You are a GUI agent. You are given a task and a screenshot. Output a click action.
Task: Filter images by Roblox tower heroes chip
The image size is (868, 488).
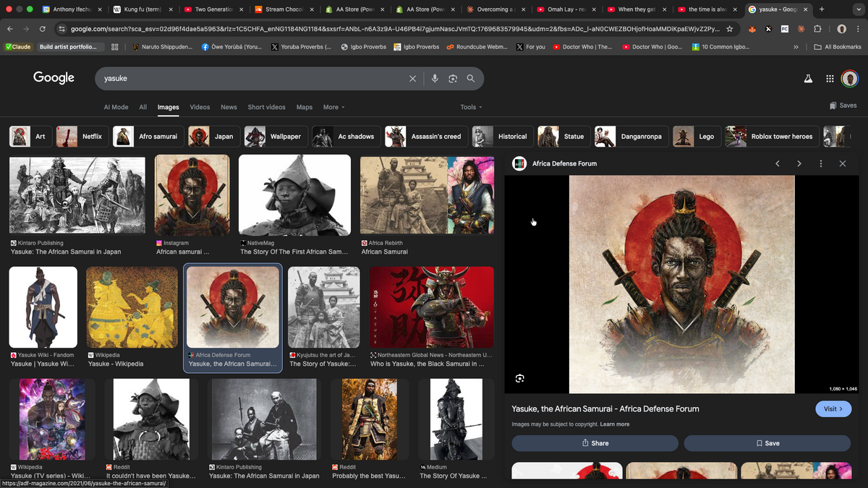pyautogui.click(x=771, y=136)
